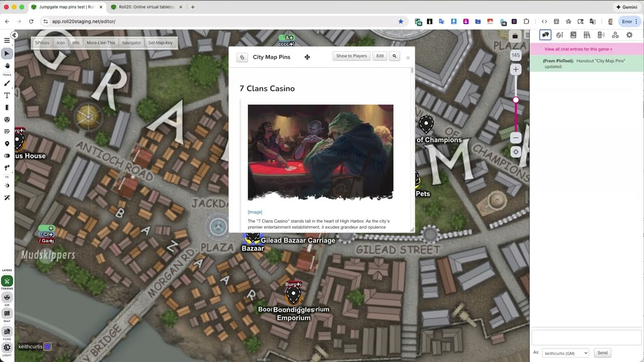644x362 pixels.
Task: Click the More-Like-This macro button
Action: pos(101,43)
